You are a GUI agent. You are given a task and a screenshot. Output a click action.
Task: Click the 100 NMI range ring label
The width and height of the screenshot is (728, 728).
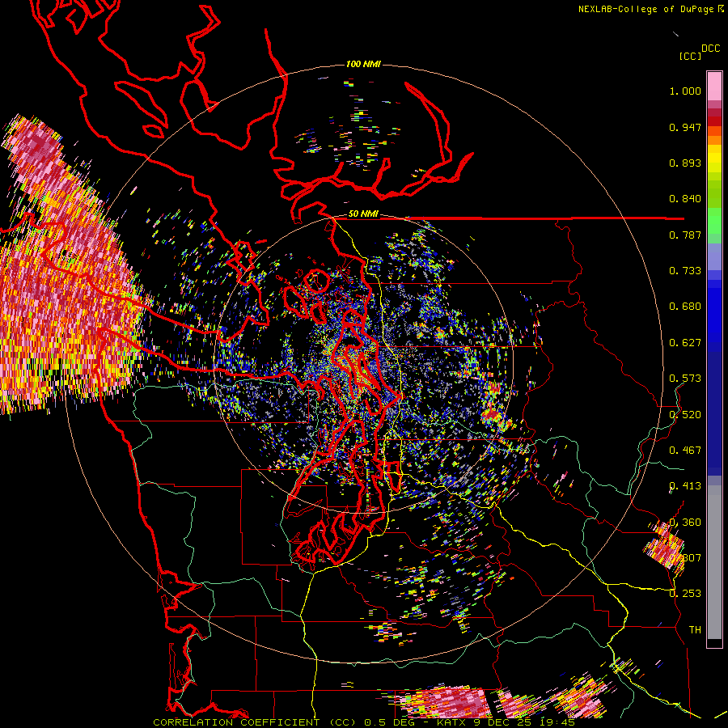(x=363, y=64)
